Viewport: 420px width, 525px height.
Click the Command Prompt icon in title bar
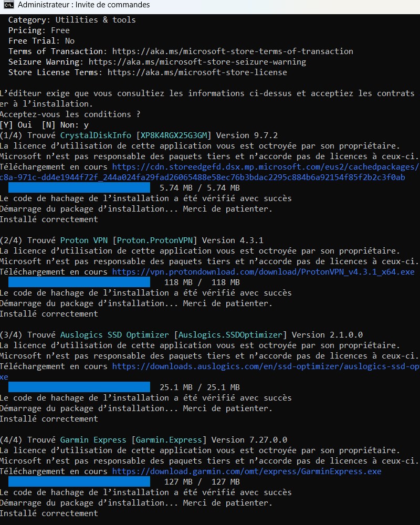click(x=8, y=5)
